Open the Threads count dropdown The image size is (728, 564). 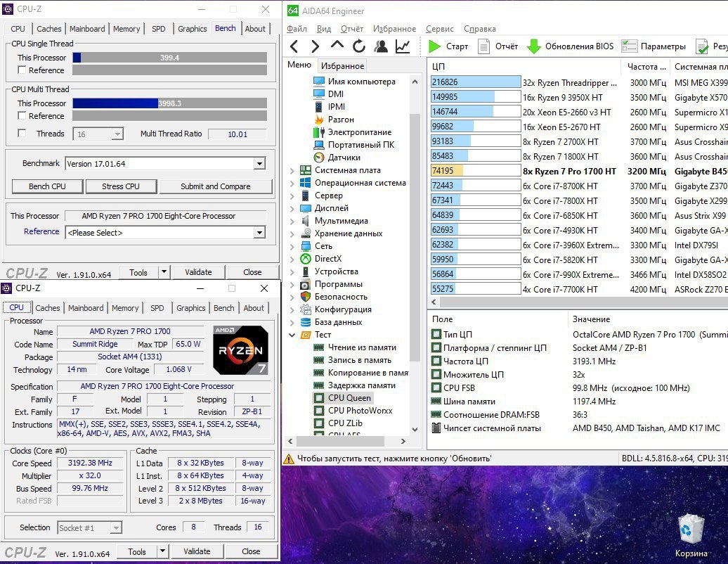click(117, 134)
